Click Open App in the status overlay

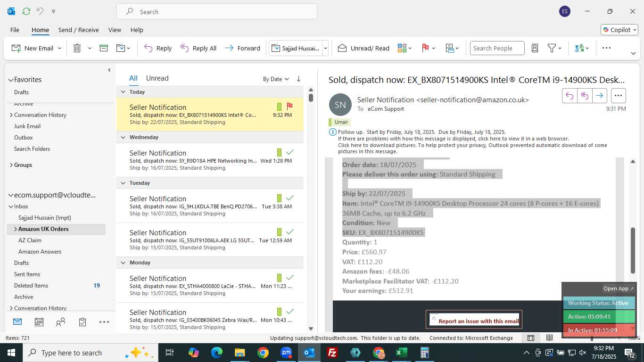(619, 288)
